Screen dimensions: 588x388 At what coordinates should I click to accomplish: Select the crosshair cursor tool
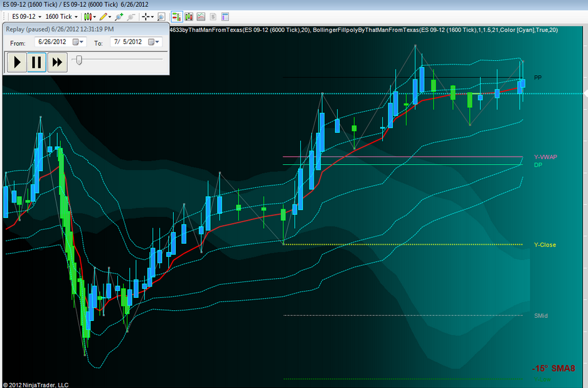tap(146, 16)
